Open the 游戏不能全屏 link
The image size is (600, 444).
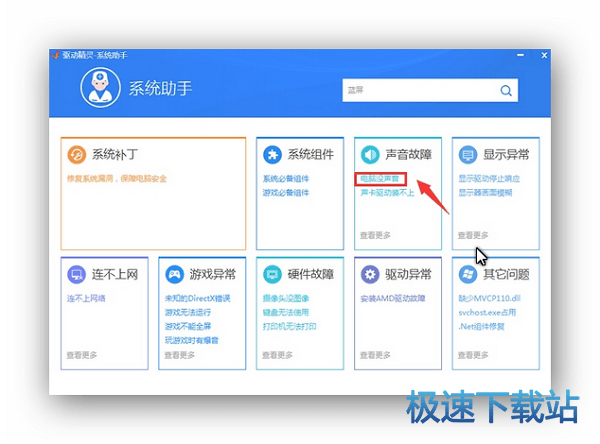pos(188,326)
